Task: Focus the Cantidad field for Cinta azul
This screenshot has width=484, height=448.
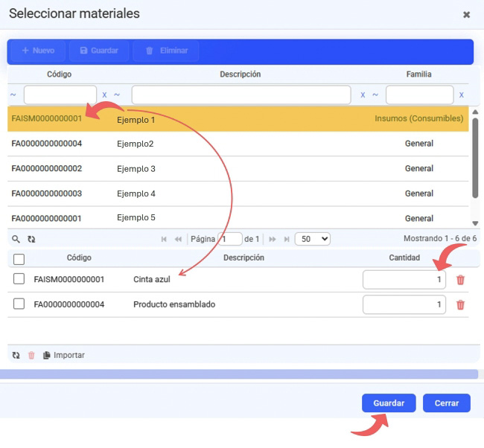Action: [x=404, y=280]
